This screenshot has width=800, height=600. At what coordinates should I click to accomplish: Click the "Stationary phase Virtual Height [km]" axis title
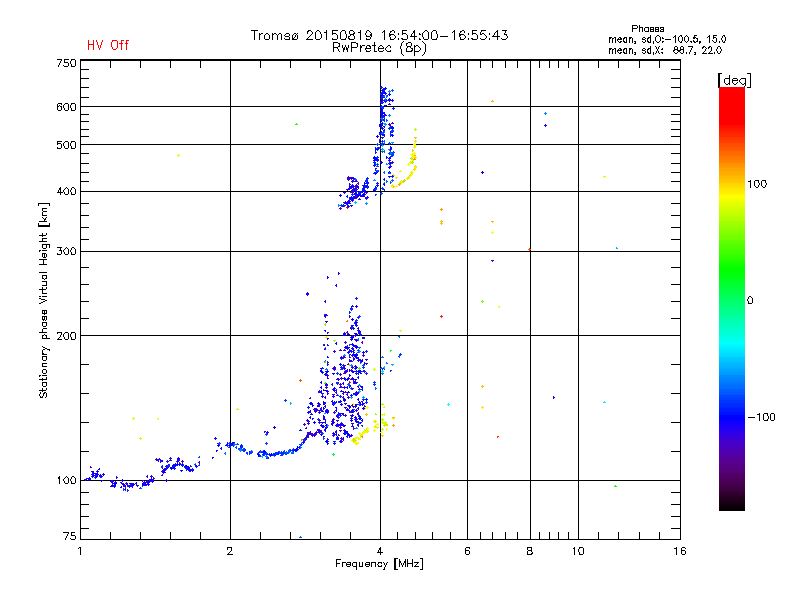click(43, 301)
